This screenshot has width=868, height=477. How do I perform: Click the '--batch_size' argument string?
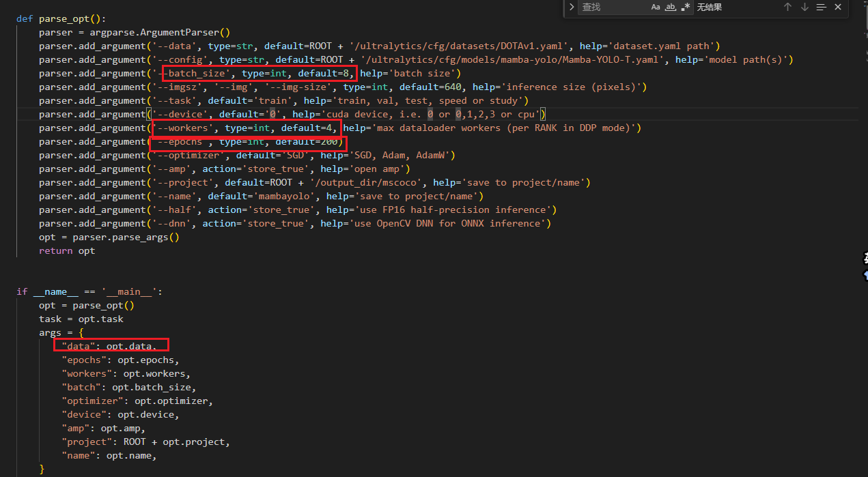(194, 73)
